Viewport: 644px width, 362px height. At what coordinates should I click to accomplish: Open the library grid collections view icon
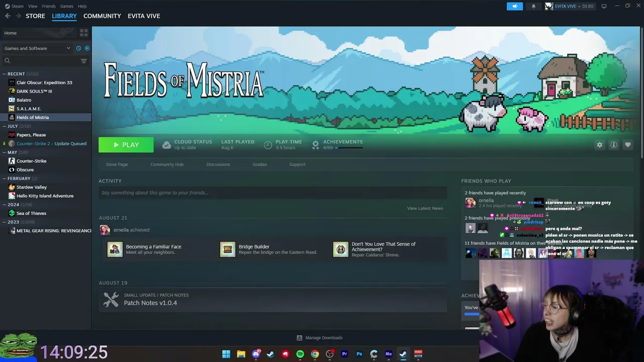click(x=84, y=33)
